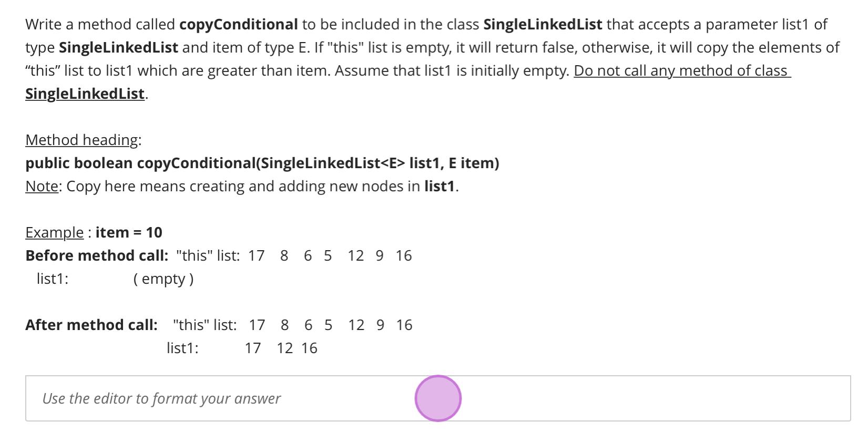Click the bold method signature line

tap(262, 163)
